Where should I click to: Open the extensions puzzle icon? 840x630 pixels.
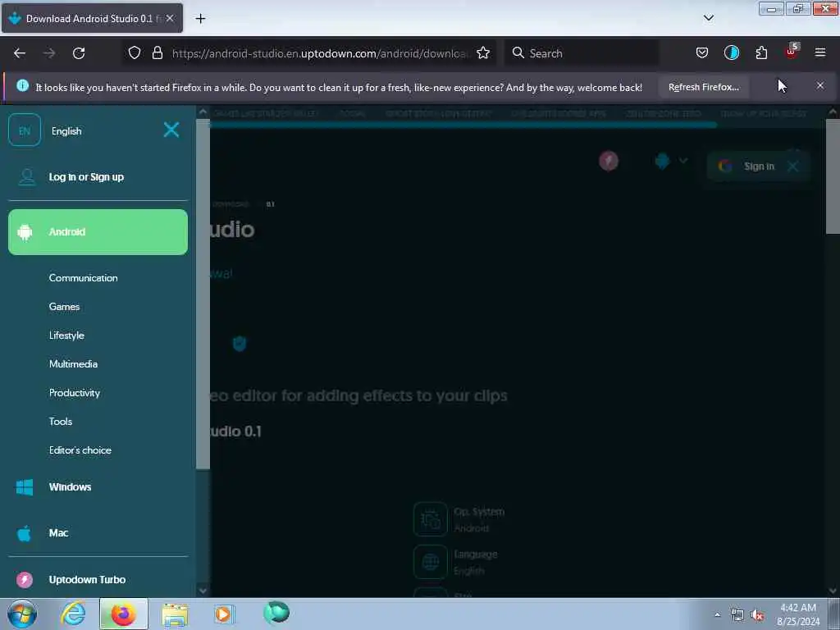(761, 52)
